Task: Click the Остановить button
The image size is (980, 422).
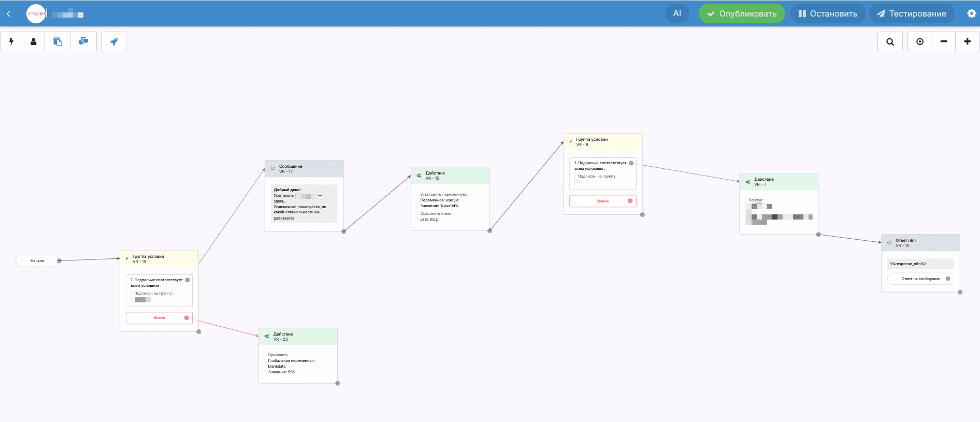Action: point(828,13)
